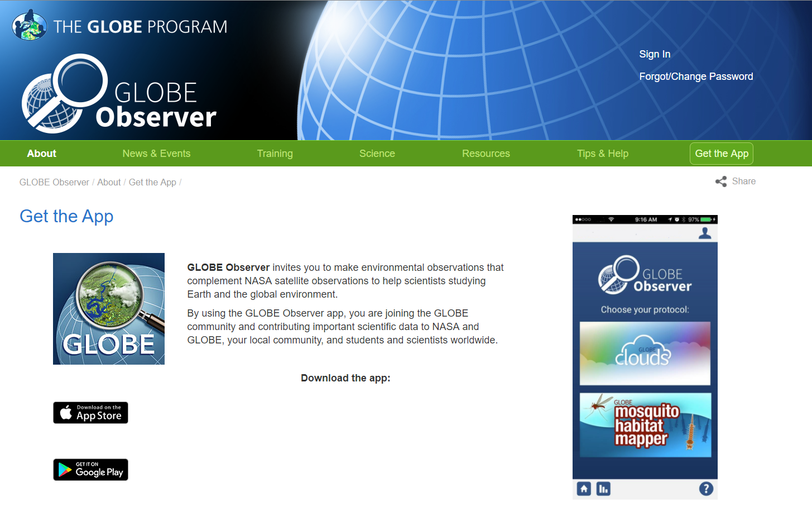Viewport: 812px width, 516px height.
Task: Go to About breadcrumb link
Action: click(109, 183)
